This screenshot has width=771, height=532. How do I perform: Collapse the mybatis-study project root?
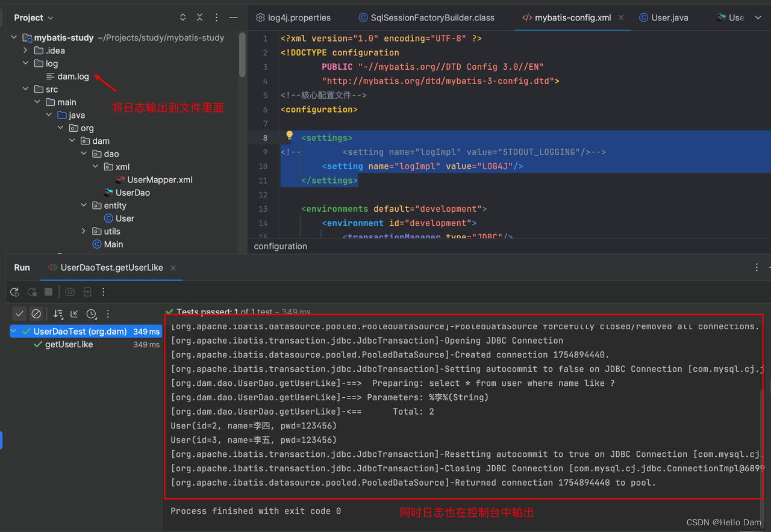(x=14, y=37)
